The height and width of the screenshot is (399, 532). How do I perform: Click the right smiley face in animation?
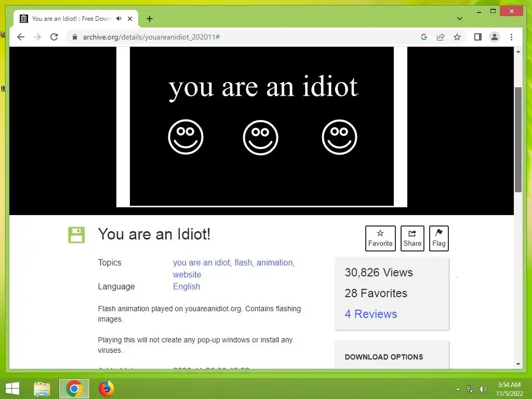coord(339,137)
